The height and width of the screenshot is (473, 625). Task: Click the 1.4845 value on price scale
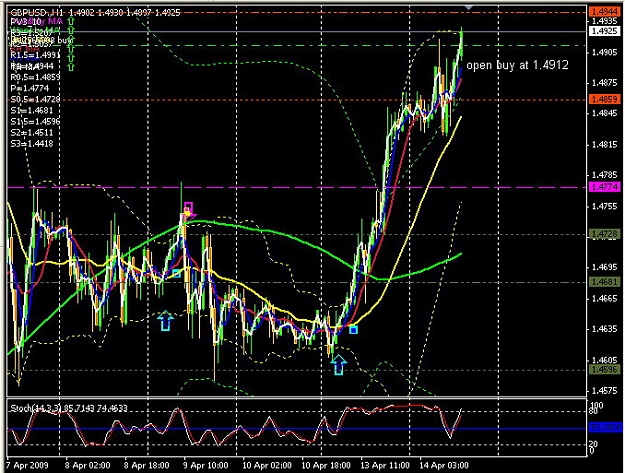(x=605, y=114)
